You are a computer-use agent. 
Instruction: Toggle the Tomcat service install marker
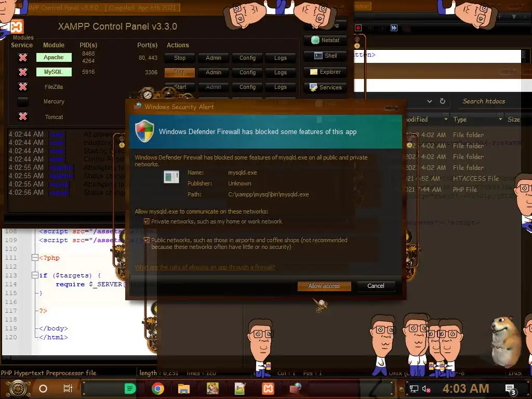click(23, 116)
